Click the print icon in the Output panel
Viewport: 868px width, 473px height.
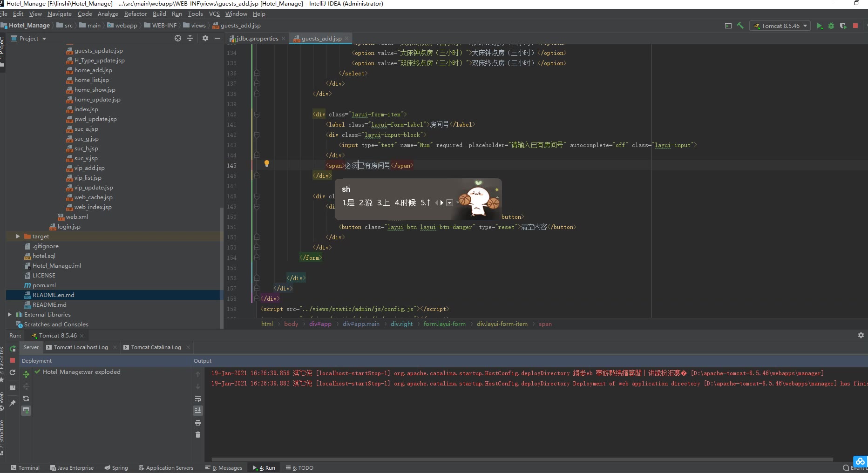point(198,423)
